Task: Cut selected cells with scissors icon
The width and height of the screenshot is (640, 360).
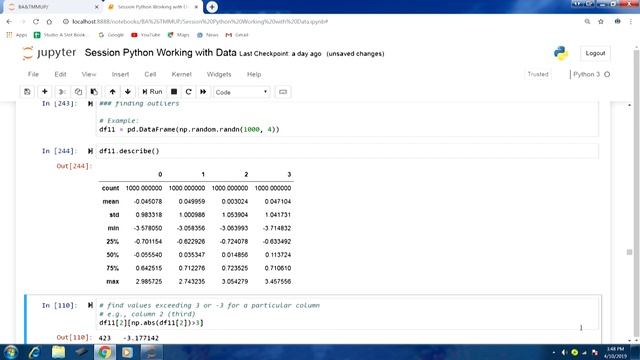Action: coord(62,92)
